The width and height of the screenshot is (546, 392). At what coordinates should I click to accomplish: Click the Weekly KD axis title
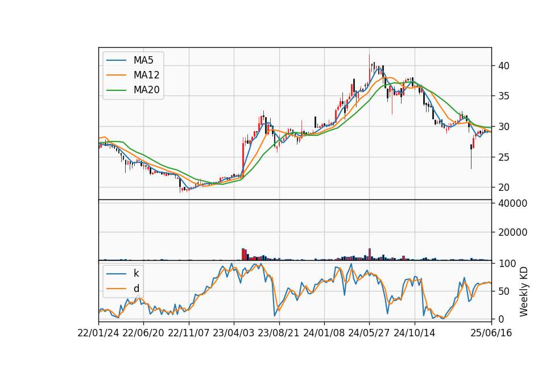click(x=524, y=292)
